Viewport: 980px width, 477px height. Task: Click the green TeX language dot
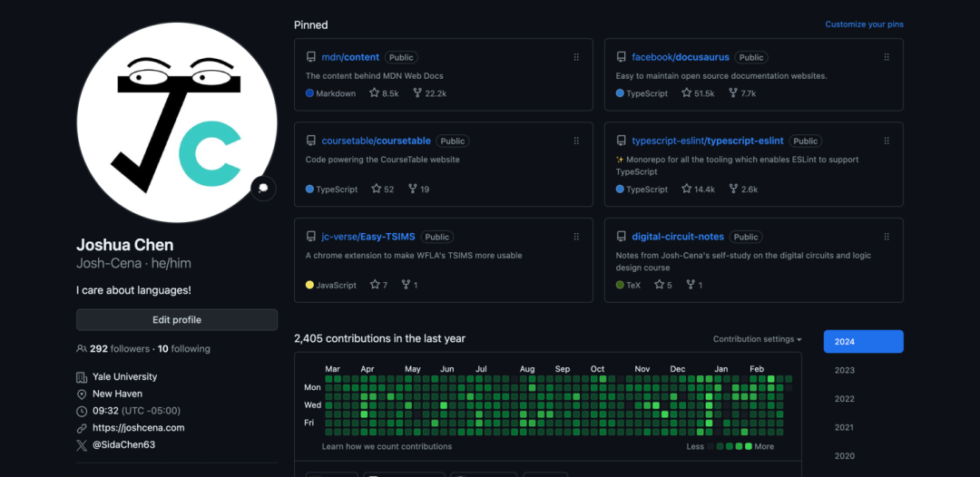pyautogui.click(x=620, y=285)
